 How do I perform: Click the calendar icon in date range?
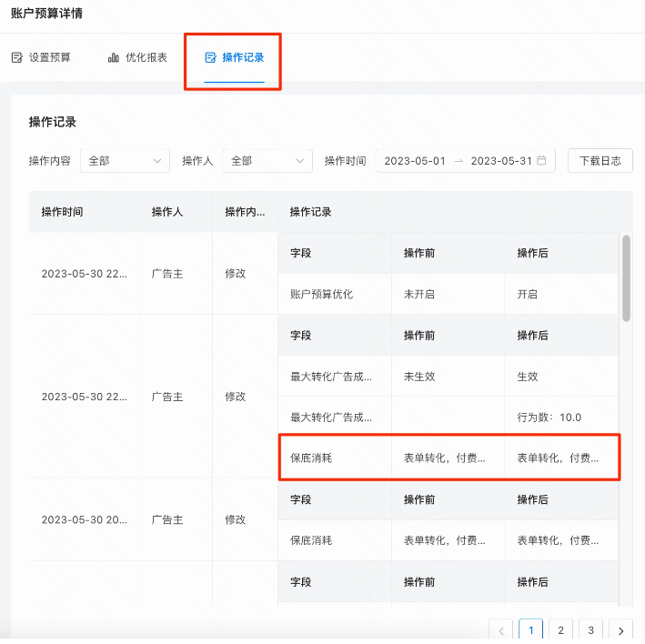point(542,160)
